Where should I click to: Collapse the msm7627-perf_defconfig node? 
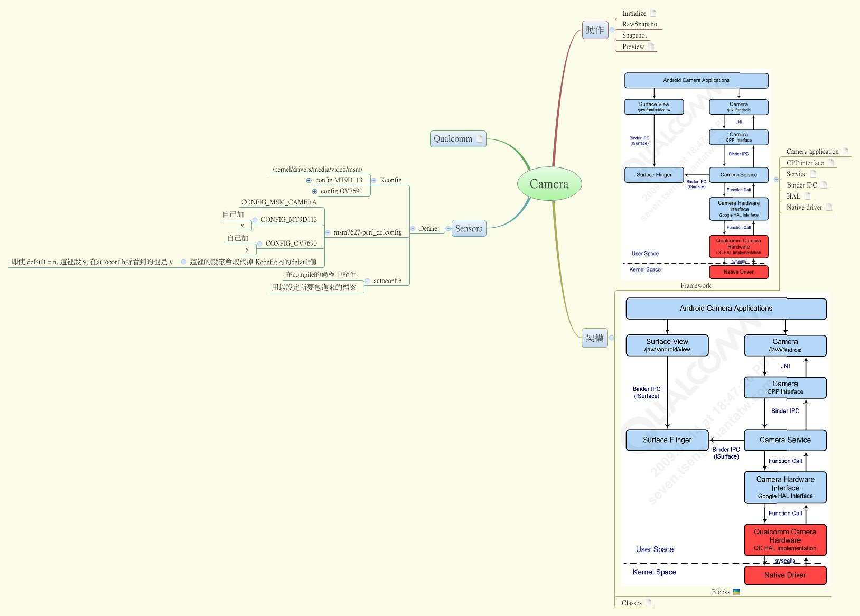pos(328,232)
